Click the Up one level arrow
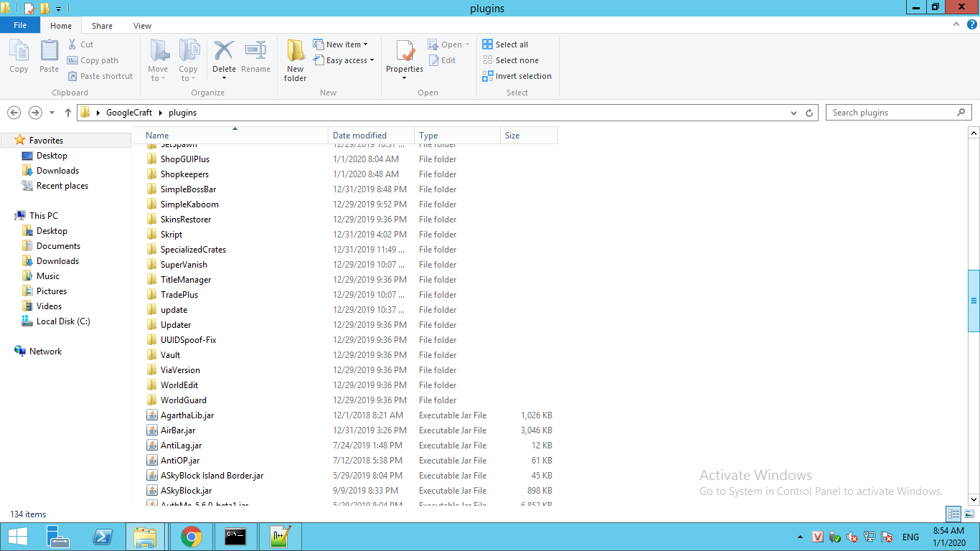Viewport: 980px width, 551px height. click(x=68, y=113)
